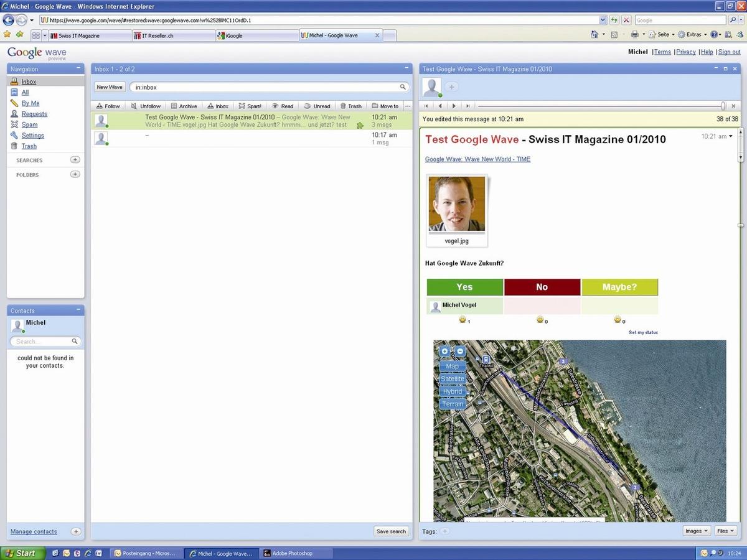This screenshot has height=560, width=747.
Task: Open the Files dropdown
Action: (725, 531)
